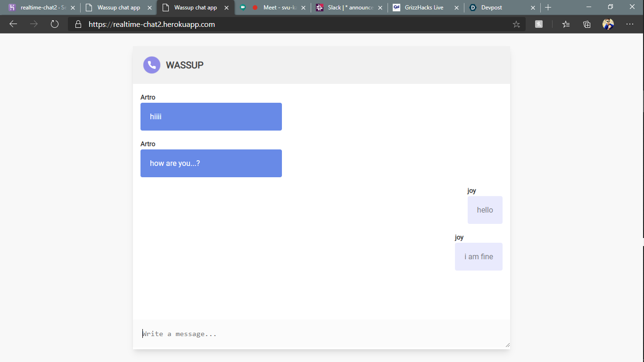Click the purple phone icon beside WASSUP
The height and width of the screenshot is (362, 644).
click(152, 65)
